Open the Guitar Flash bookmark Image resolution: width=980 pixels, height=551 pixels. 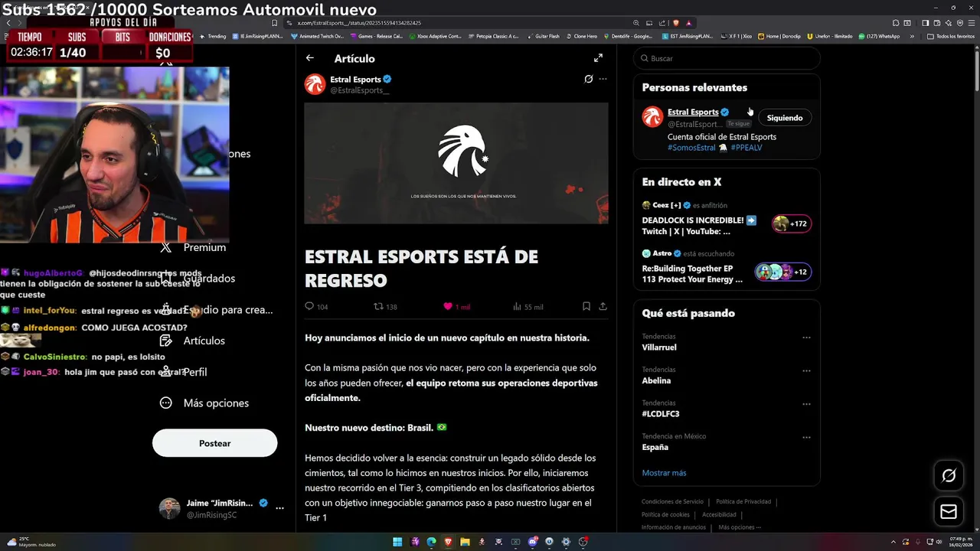point(543,36)
